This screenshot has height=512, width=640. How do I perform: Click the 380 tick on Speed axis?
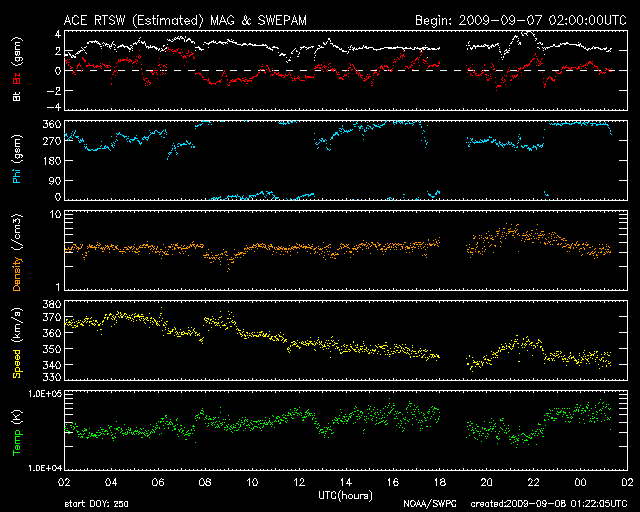tap(52, 304)
